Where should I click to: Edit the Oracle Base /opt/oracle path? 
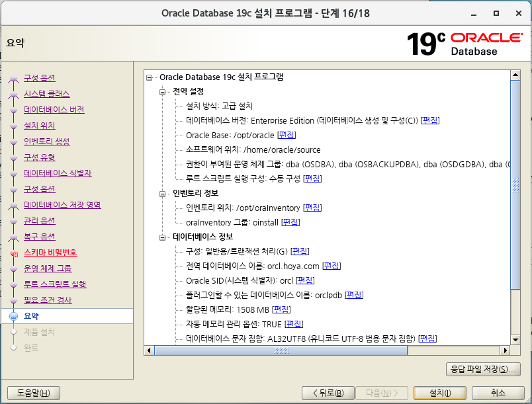point(287,135)
